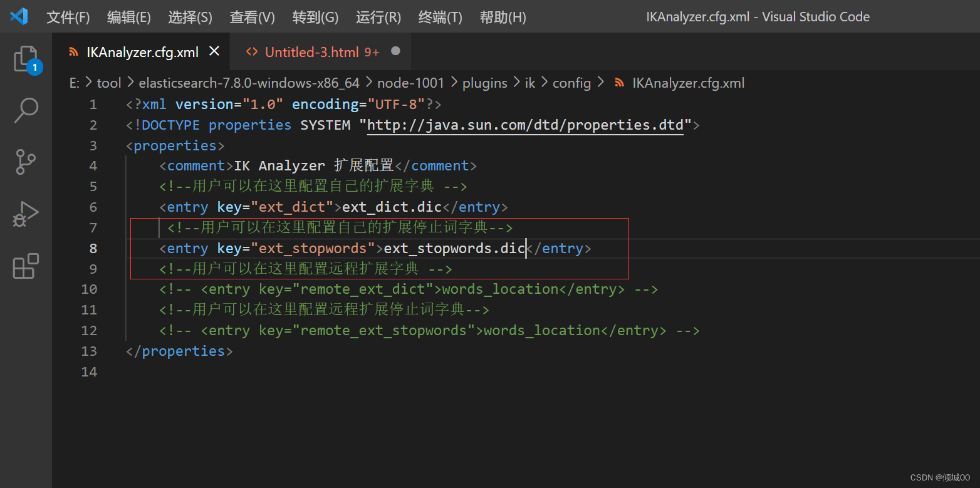
Task: Open the 编辑(E) menu
Action: point(129,17)
